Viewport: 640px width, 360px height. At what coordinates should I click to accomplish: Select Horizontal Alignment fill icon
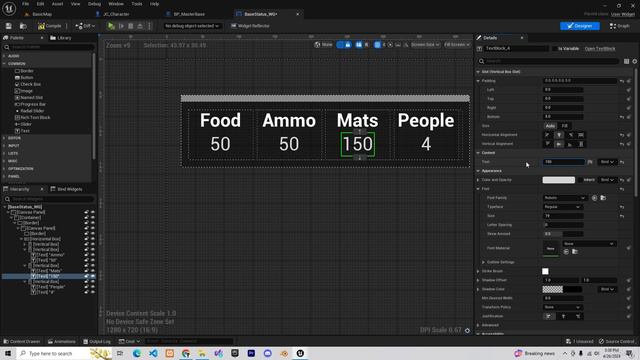tap(581, 135)
